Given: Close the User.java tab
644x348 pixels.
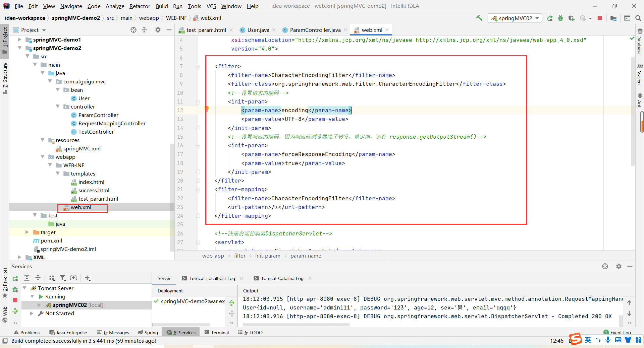Looking at the screenshot, I should click(x=274, y=30).
